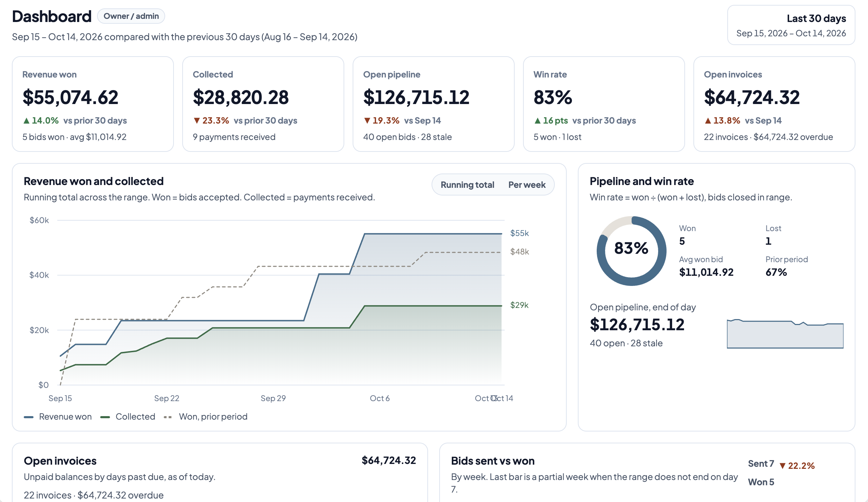
Task: Click the 'Won 5' label in Bids sent vs won
Action: coord(761,482)
